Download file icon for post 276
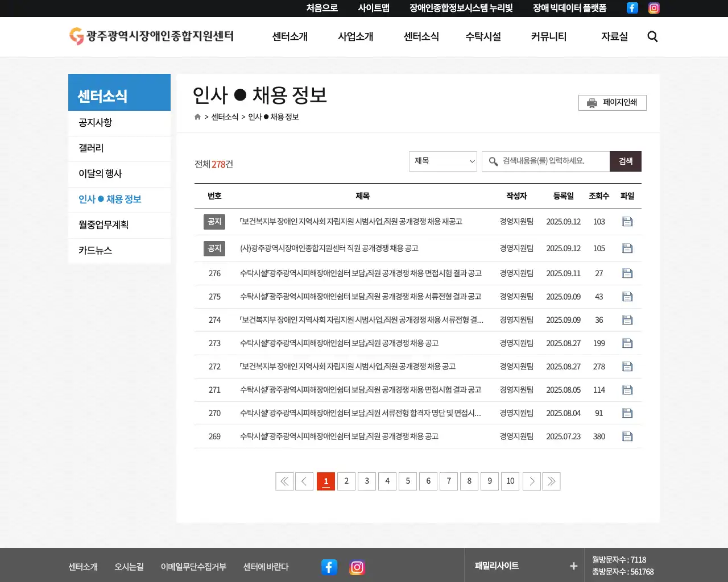 click(627, 273)
